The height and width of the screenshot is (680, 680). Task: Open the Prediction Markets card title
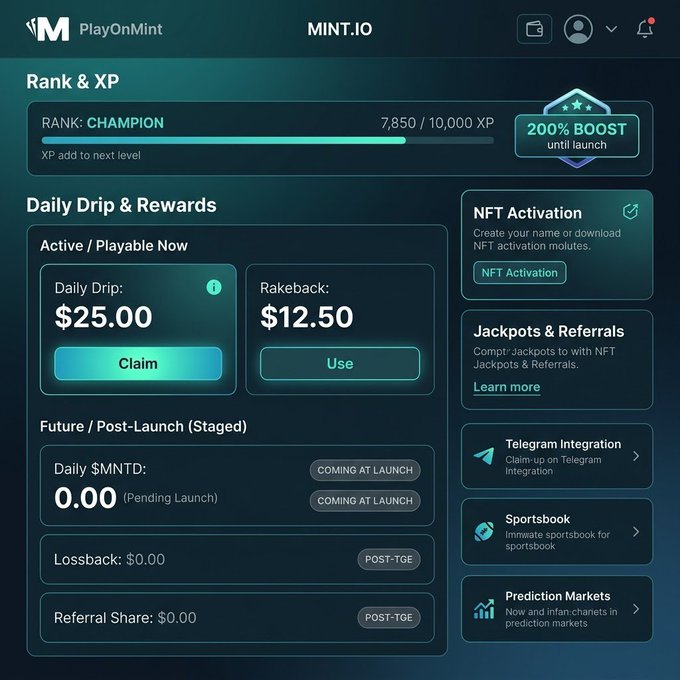[558, 596]
